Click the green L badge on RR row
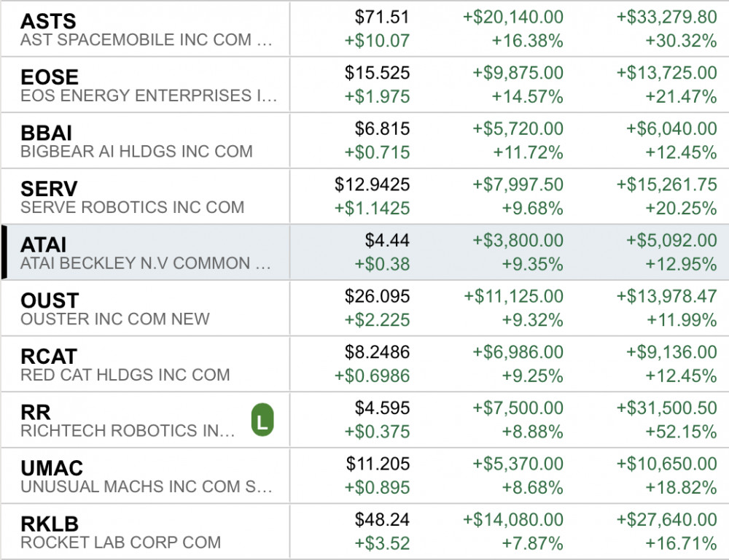729x560 pixels. (x=262, y=421)
